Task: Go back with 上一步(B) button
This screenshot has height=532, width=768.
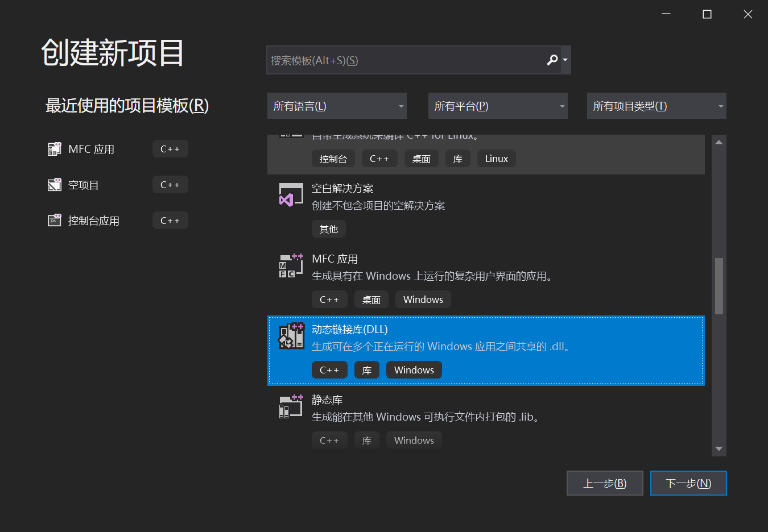Action: [x=605, y=483]
